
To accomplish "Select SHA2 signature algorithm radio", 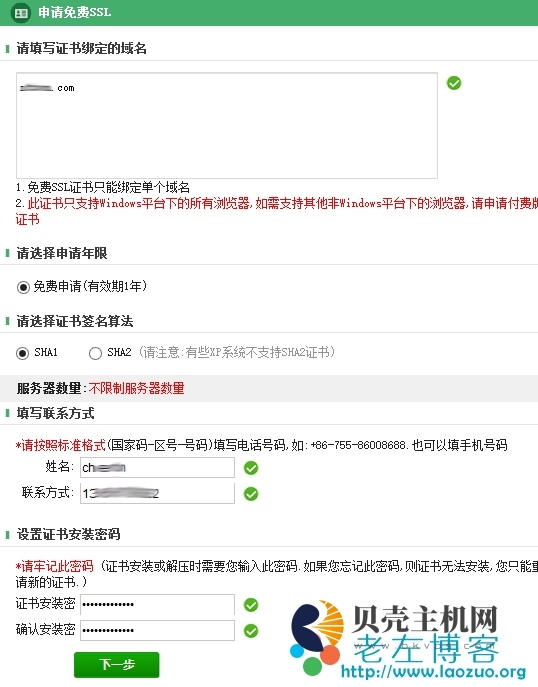I will tap(95, 353).
